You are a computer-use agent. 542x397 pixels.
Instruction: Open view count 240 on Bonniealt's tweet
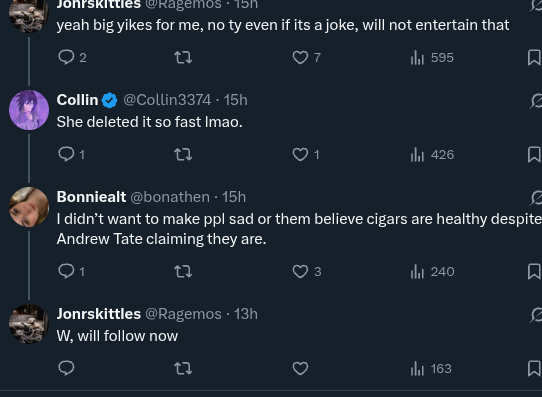click(x=432, y=272)
